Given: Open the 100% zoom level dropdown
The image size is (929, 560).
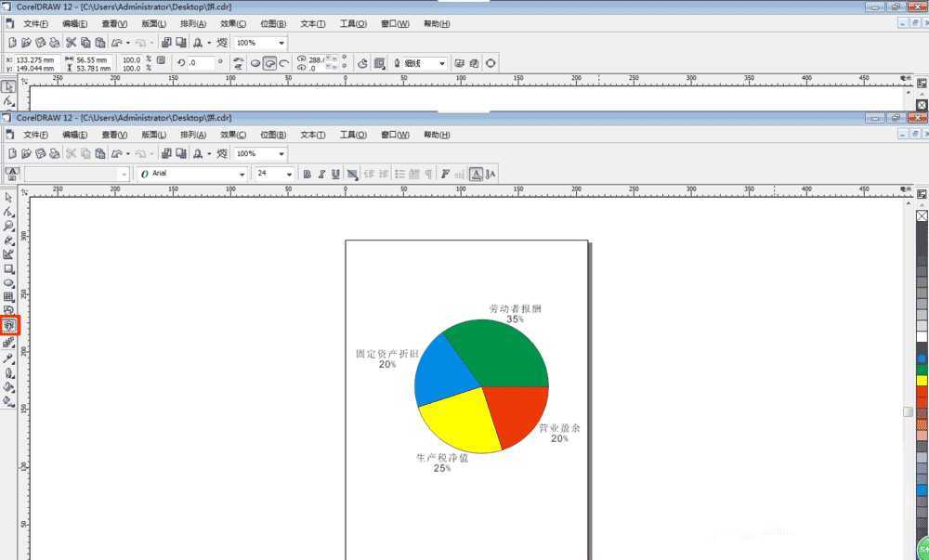Looking at the screenshot, I should click(x=280, y=153).
